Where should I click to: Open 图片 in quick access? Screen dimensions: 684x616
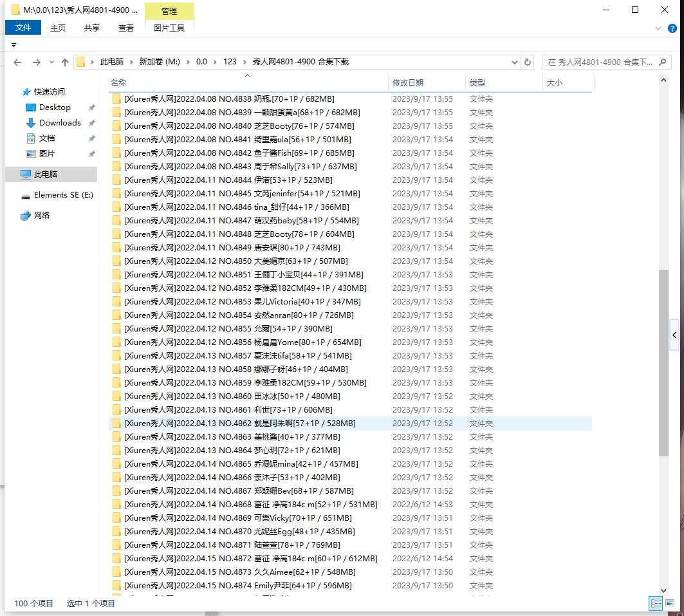pos(47,154)
